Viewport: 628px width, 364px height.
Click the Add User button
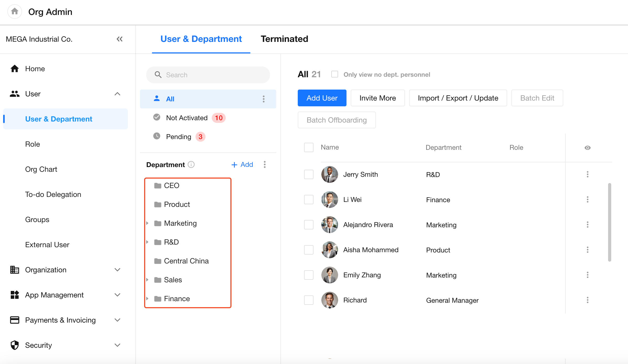click(x=322, y=98)
